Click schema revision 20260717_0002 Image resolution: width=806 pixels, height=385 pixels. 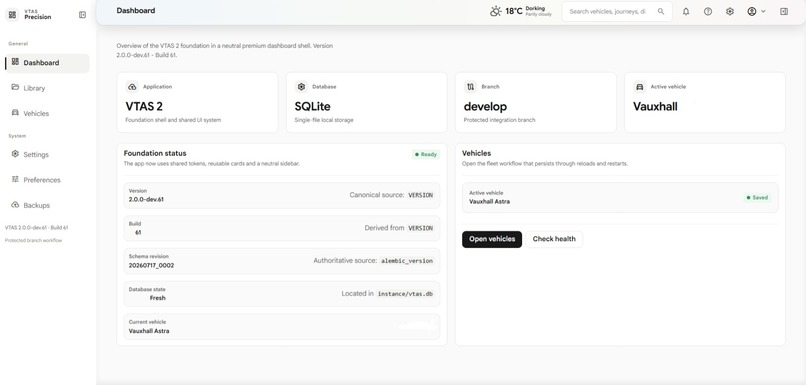click(x=151, y=265)
